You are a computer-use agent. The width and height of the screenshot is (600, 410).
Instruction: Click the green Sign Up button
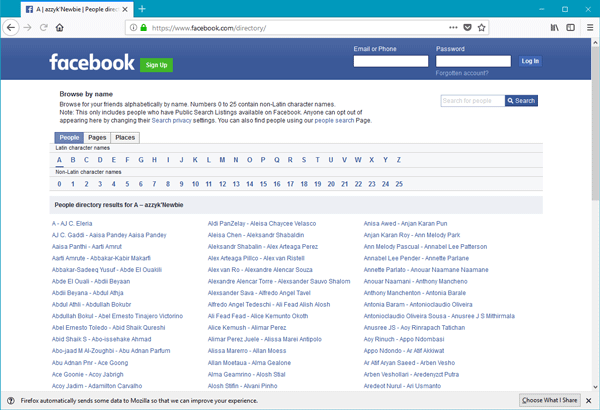click(x=156, y=65)
